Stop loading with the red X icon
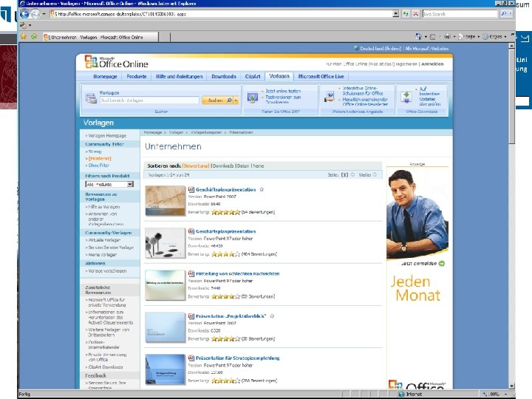This screenshot has height=399, width=532. coord(415,14)
